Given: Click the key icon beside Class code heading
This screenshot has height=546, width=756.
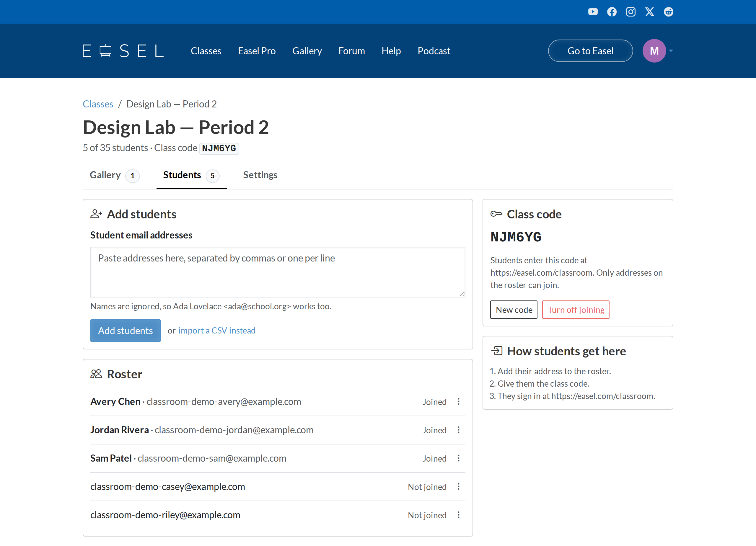Looking at the screenshot, I should 496,214.
